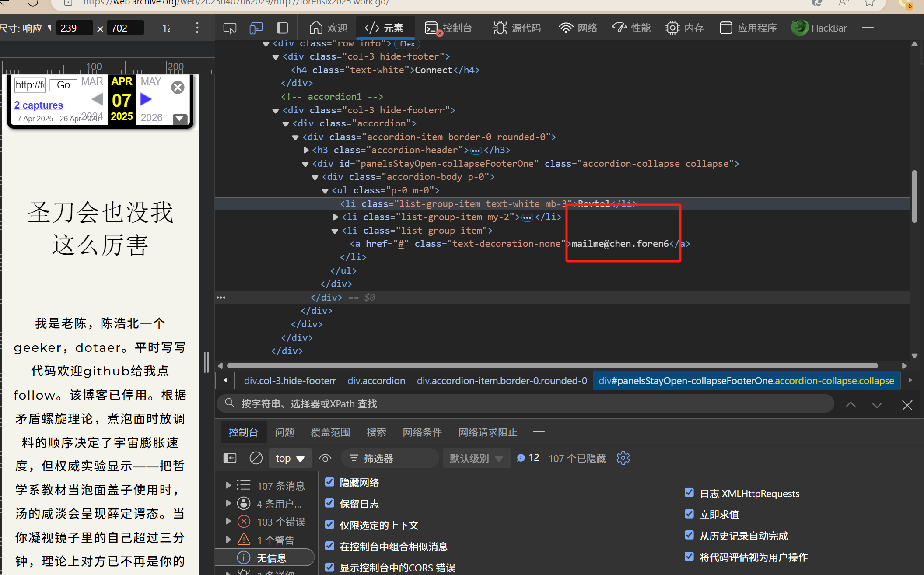Open the 2 captures link
Viewport: 924px width, 575px height.
click(x=38, y=105)
